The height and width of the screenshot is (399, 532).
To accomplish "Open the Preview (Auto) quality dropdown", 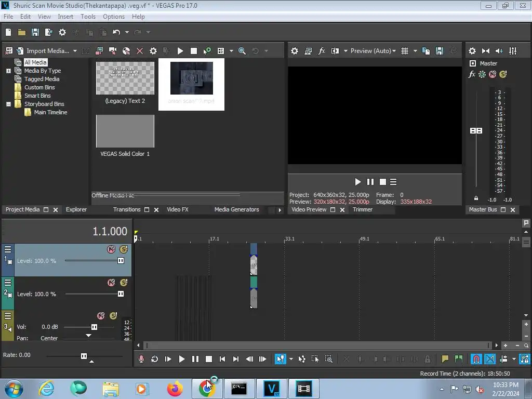I will click(373, 51).
